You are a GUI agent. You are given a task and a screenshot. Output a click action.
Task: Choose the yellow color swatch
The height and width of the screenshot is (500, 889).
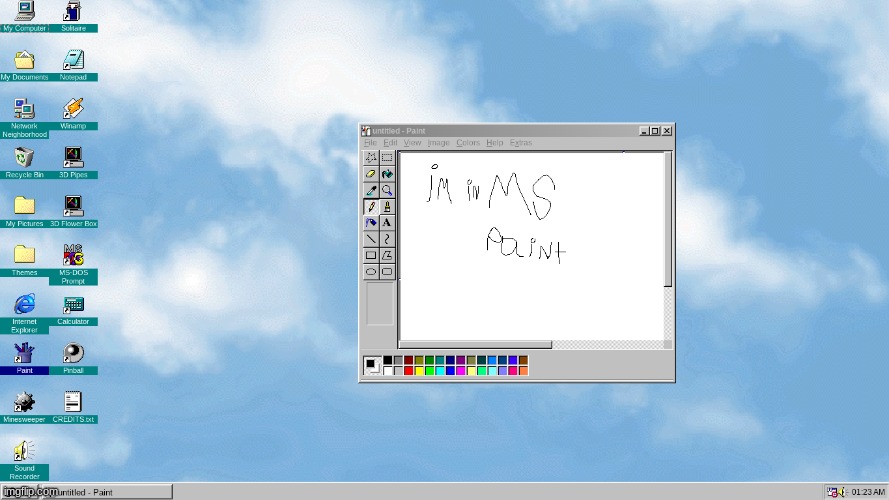click(x=419, y=371)
